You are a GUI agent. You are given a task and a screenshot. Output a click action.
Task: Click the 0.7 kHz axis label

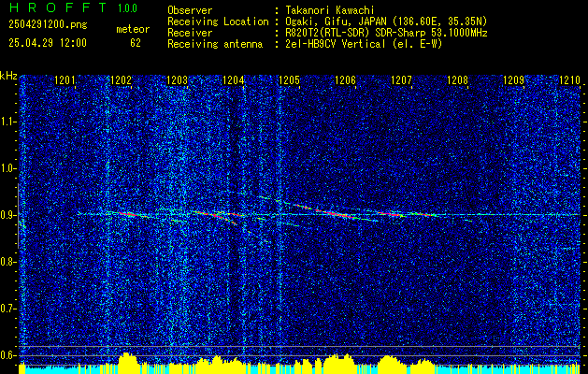tap(7, 309)
